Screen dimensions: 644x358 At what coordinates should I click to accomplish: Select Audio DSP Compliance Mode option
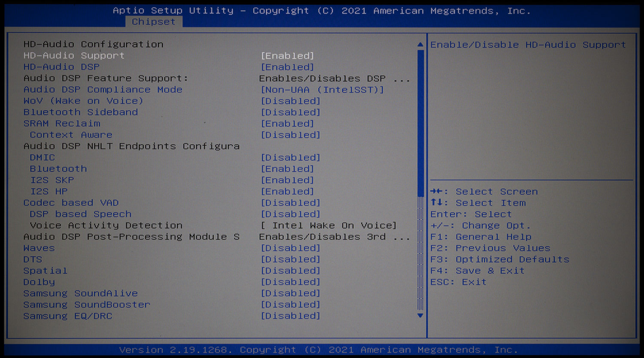103,90
